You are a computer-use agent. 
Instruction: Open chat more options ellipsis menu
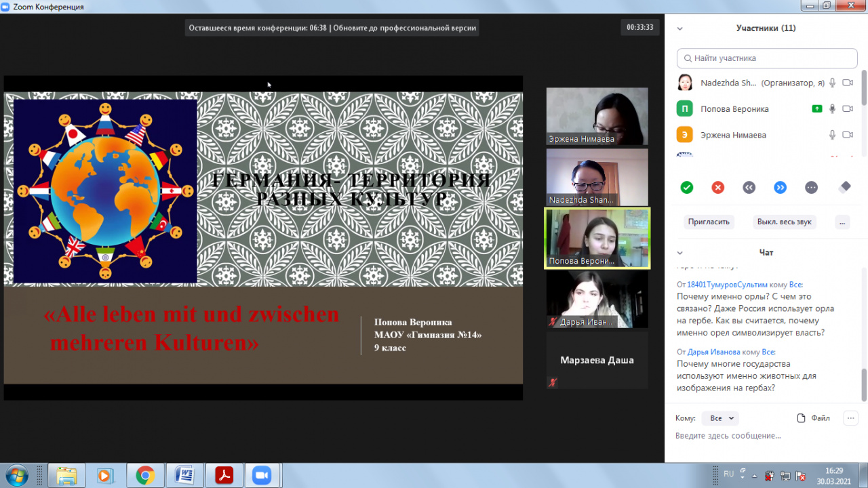click(x=850, y=418)
